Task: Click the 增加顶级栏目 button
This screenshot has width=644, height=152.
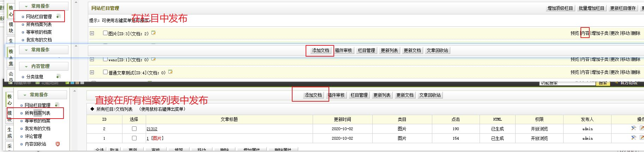Action: click(x=560, y=8)
